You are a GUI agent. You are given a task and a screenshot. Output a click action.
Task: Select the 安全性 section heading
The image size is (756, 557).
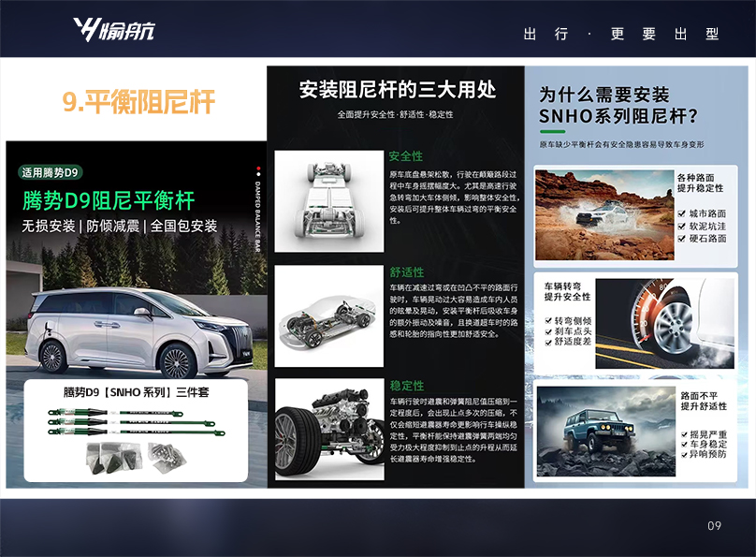(x=406, y=156)
